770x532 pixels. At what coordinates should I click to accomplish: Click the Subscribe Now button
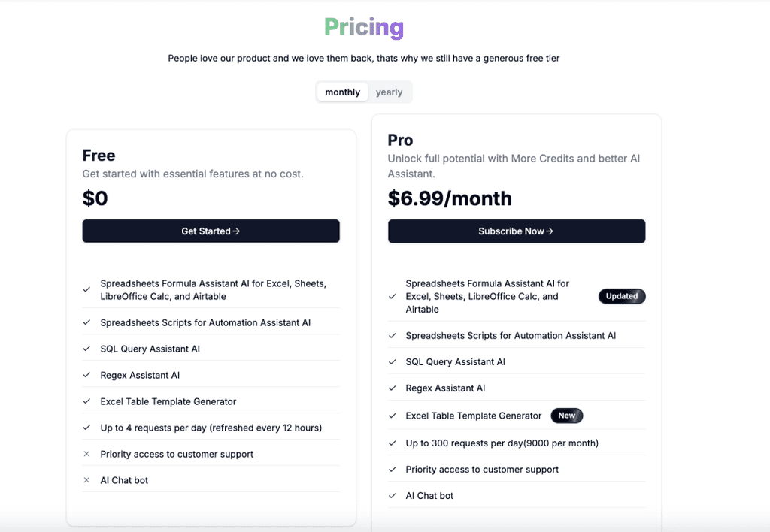pos(516,231)
